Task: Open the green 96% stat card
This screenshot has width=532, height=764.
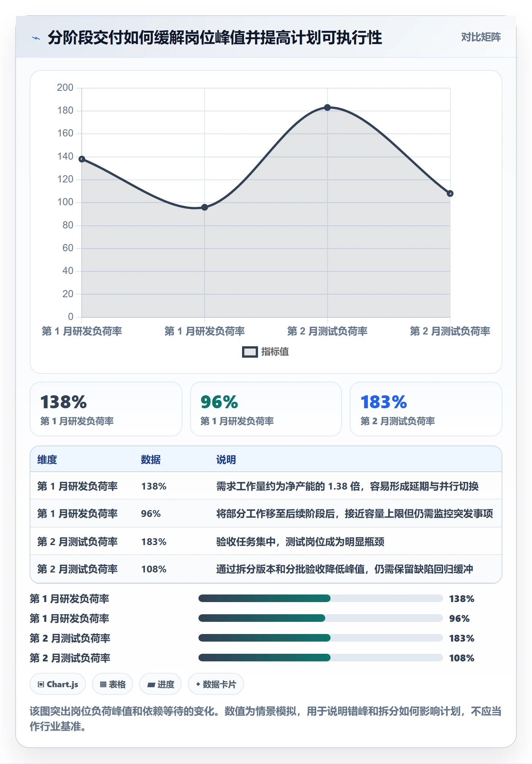Action: [266, 409]
